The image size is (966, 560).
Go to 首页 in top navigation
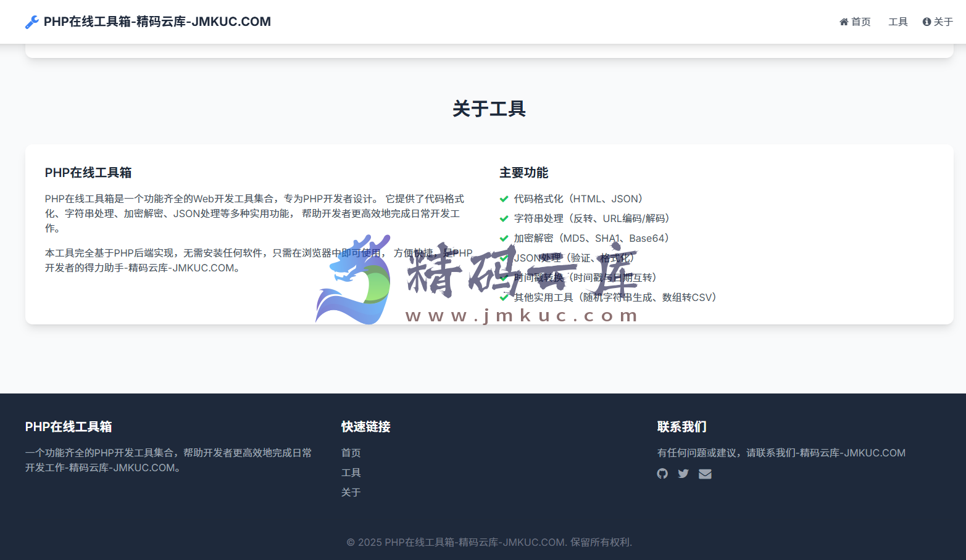click(855, 22)
